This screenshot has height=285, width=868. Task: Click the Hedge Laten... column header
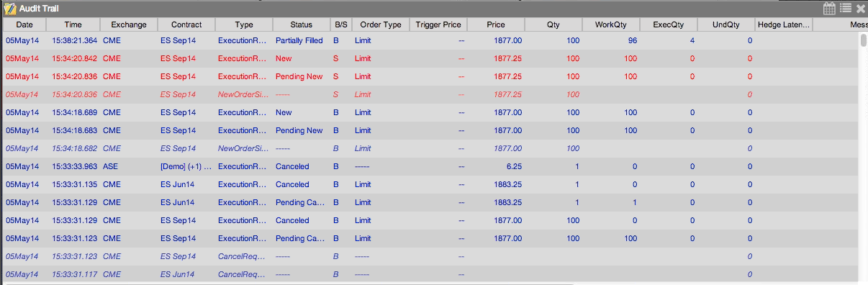tap(784, 24)
